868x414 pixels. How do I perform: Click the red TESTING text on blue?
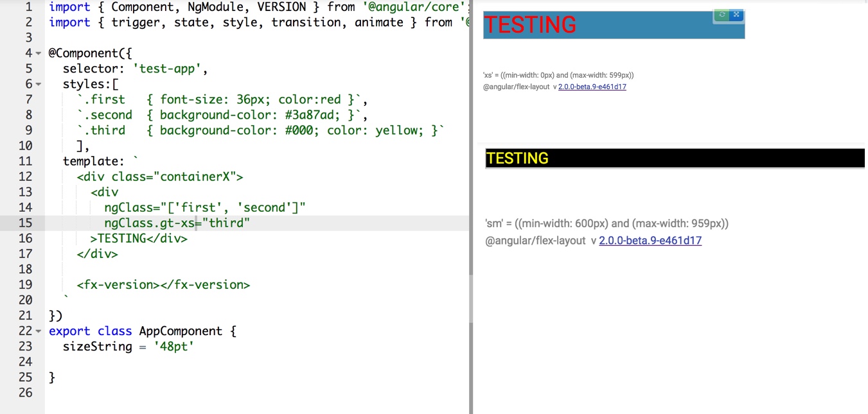[530, 25]
